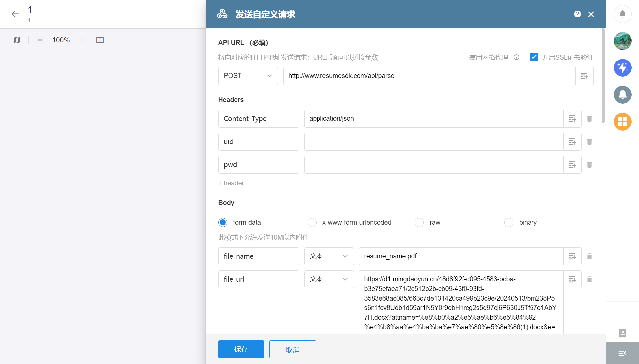This screenshot has height=364, width=639.
Task: Enable the 使用网络代理 checkbox
Action: [x=460, y=57]
